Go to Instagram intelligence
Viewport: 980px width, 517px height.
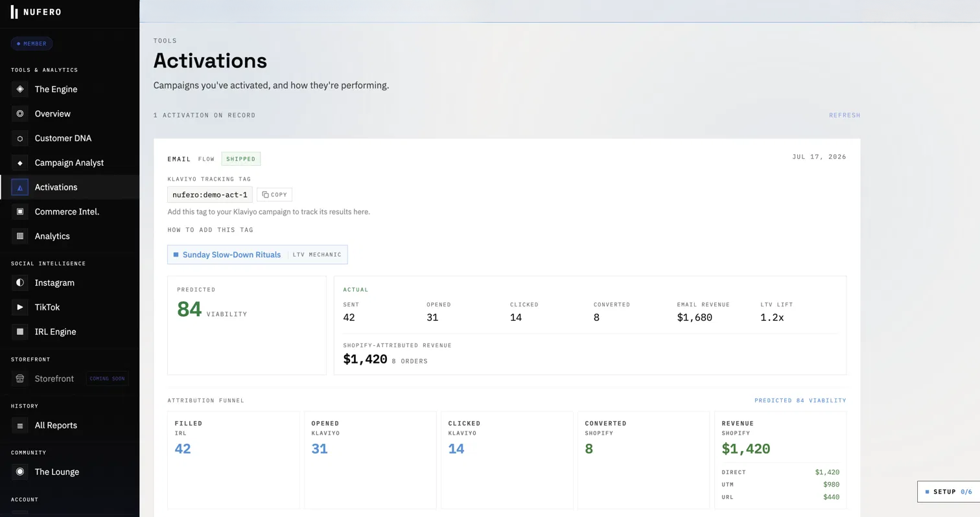69,282
